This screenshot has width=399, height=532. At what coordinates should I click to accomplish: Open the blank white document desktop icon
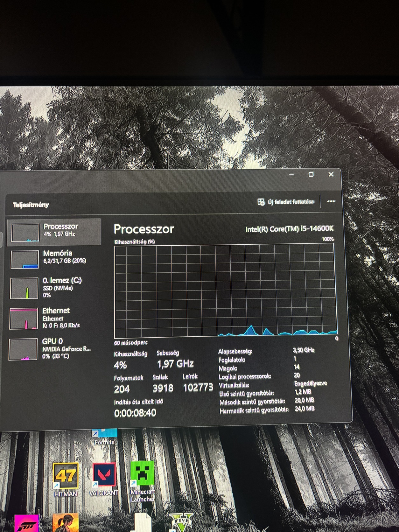click(143, 522)
